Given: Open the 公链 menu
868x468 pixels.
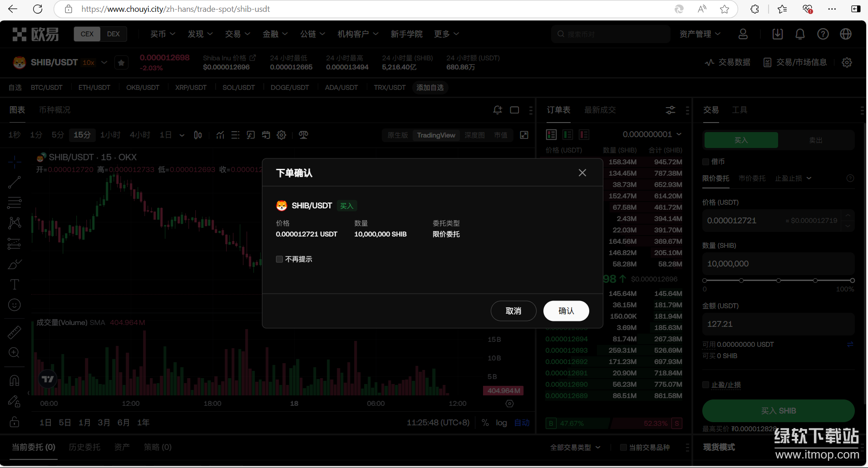Looking at the screenshot, I should 312,34.
